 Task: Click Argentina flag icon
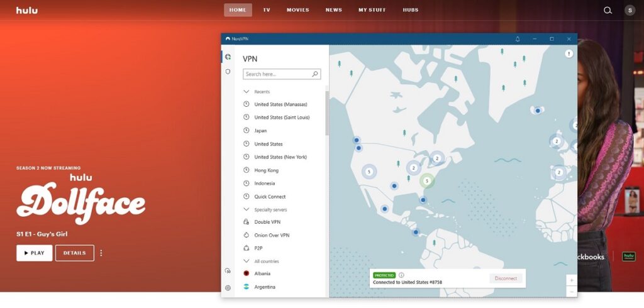point(246,287)
